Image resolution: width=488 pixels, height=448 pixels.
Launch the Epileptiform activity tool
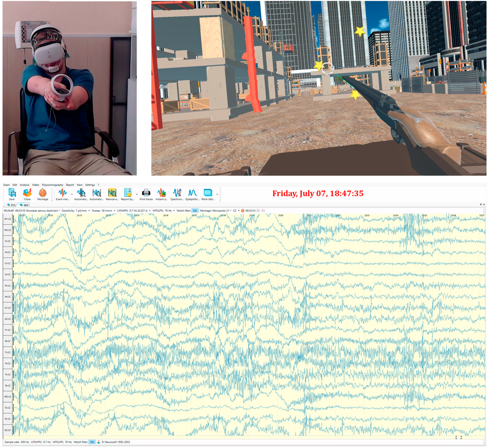192,193
